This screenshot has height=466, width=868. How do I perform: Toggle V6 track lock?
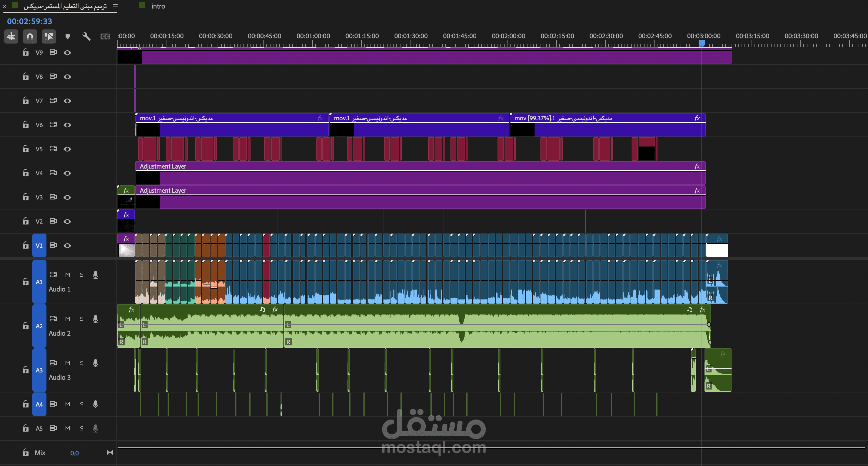[x=26, y=125]
